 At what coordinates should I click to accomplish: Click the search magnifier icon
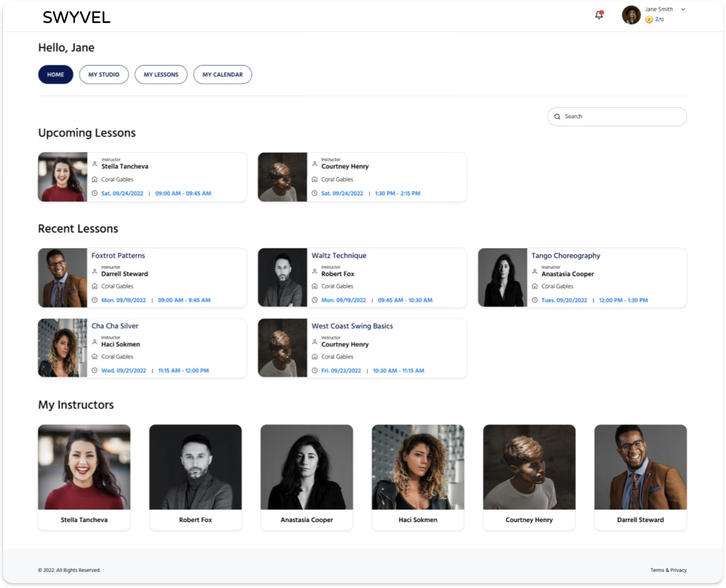[x=557, y=117]
